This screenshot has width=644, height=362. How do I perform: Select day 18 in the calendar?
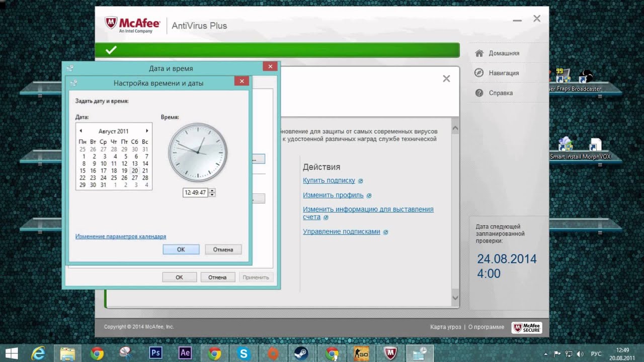point(114,171)
